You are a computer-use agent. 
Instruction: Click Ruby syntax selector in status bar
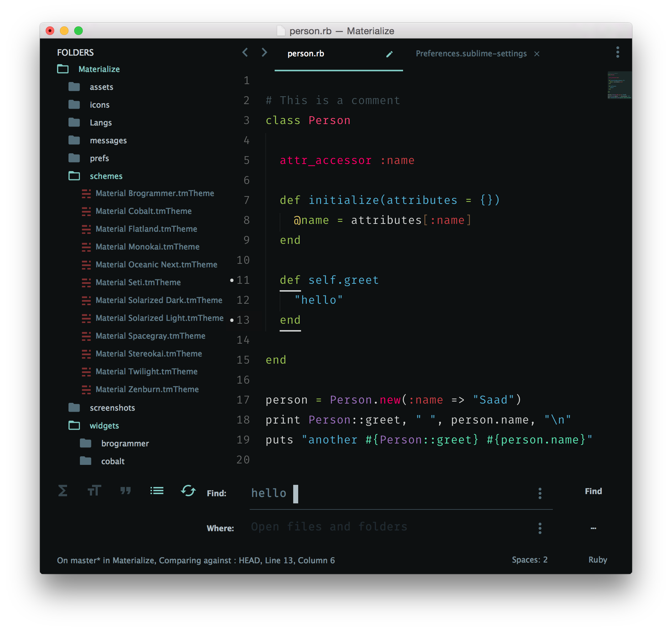pyautogui.click(x=598, y=560)
